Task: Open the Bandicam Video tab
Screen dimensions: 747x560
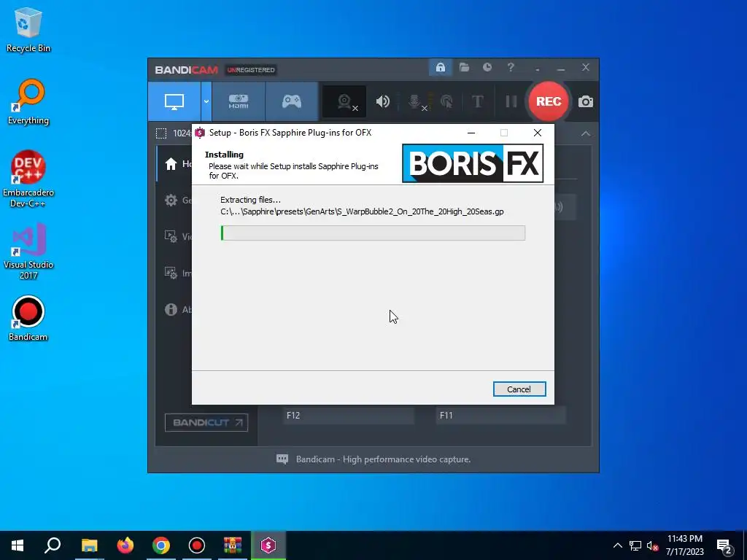Action: (174, 236)
